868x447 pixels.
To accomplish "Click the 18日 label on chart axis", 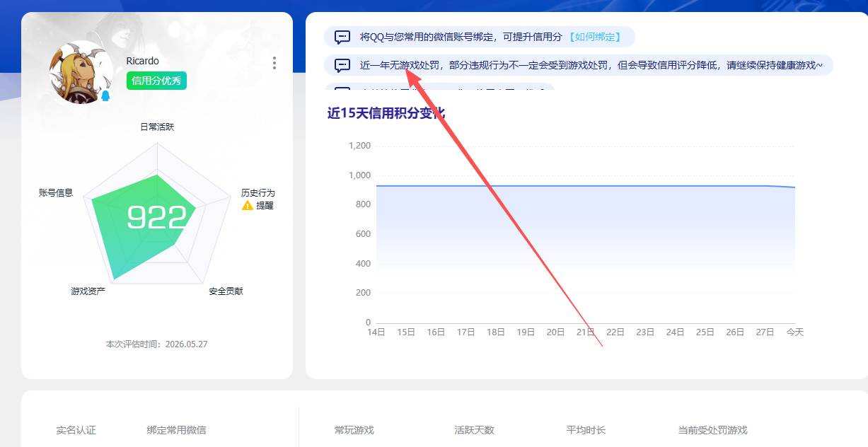I will (x=496, y=332).
